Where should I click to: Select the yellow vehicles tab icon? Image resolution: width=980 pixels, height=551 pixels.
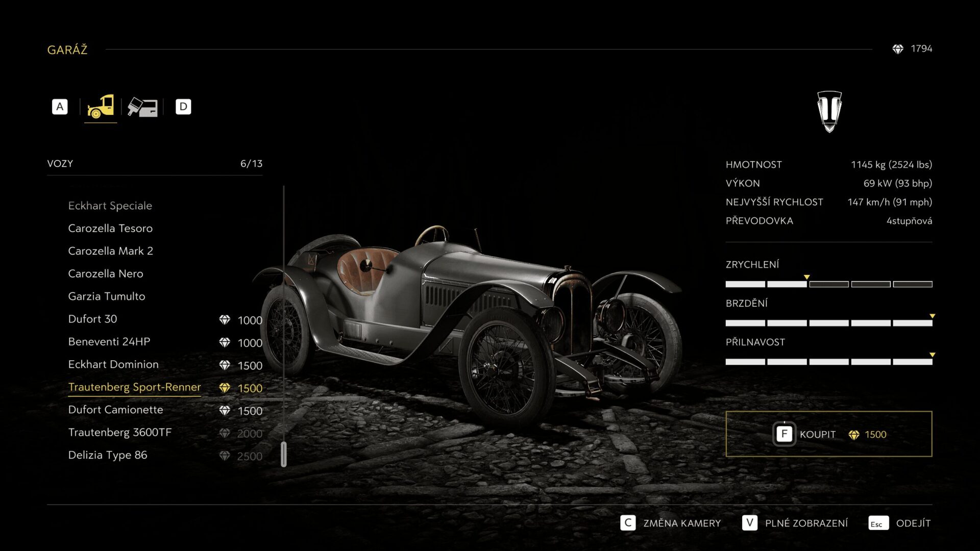(101, 106)
